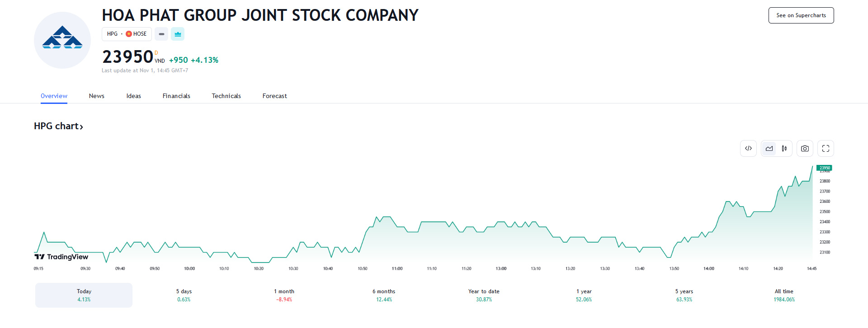Viewport: 868px width, 328px height.
Task: Open the News tab
Action: pos(97,96)
